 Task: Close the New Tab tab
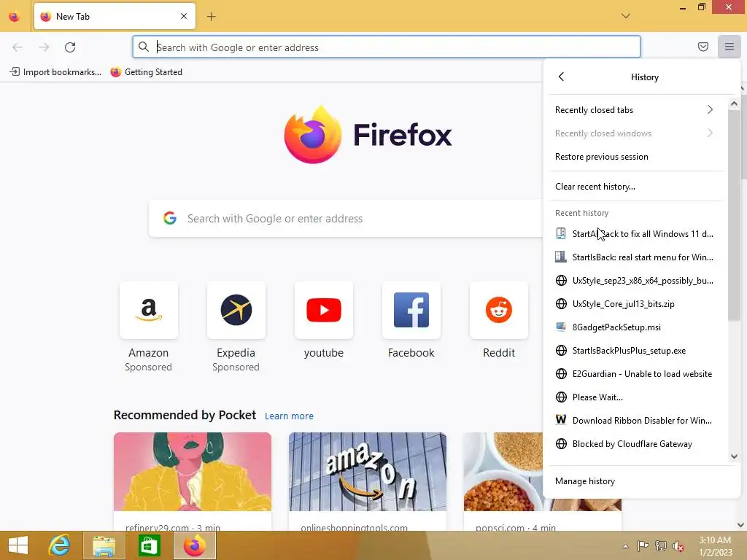click(x=184, y=16)
